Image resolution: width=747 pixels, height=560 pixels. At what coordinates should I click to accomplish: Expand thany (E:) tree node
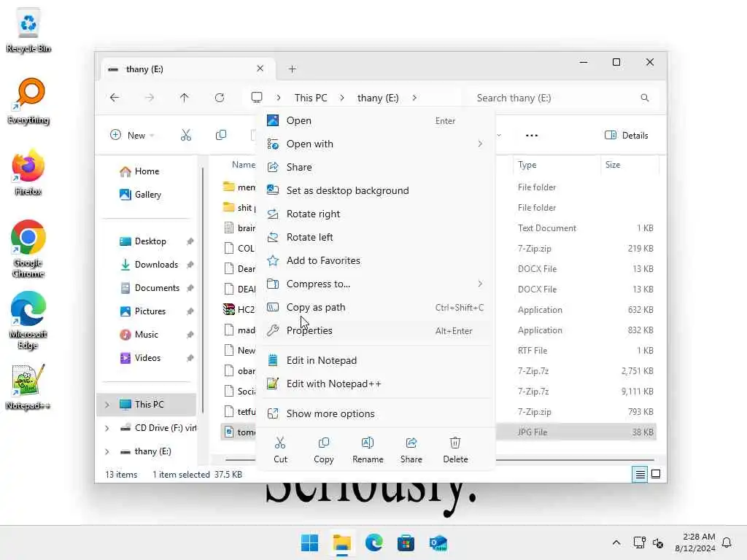point(107,451)
